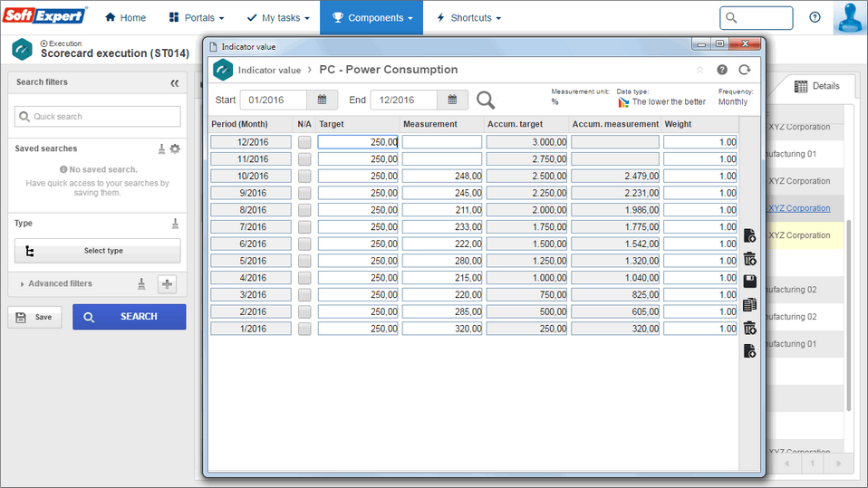Open the Indicator value dialog help
Screen dimensions: 868x488
point(722,70)
